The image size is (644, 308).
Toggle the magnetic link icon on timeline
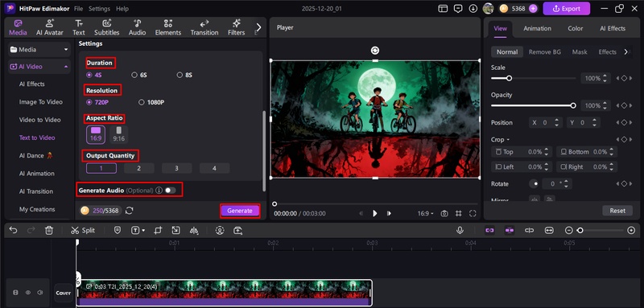489,231
